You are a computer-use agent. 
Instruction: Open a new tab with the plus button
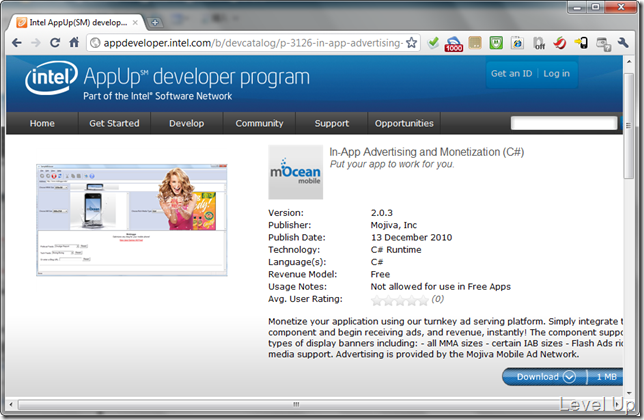click(155, 22)
